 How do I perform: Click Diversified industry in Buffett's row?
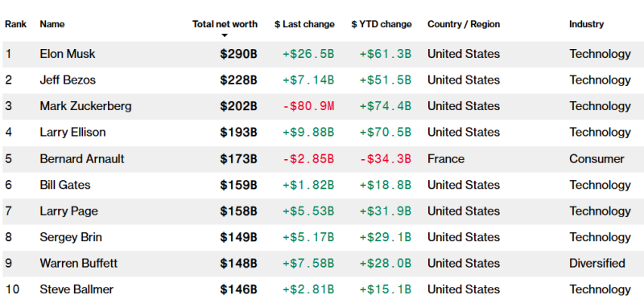click(x=597, y=264)
